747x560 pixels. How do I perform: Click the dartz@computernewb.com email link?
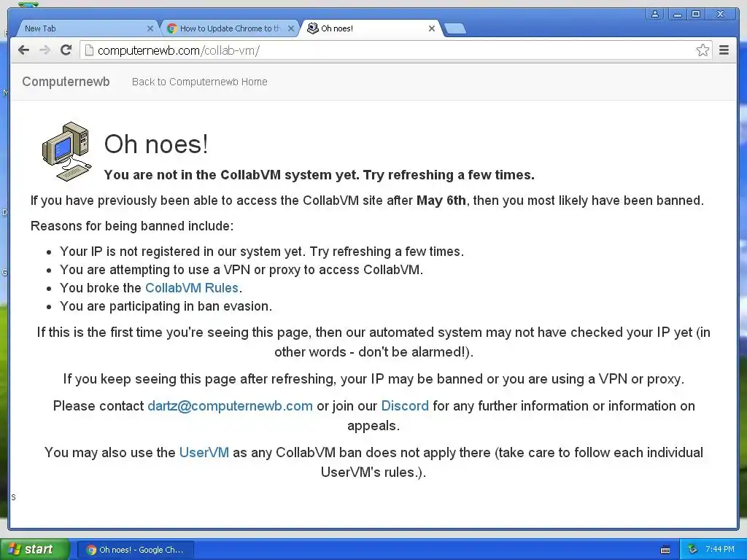tap(230, 405)
